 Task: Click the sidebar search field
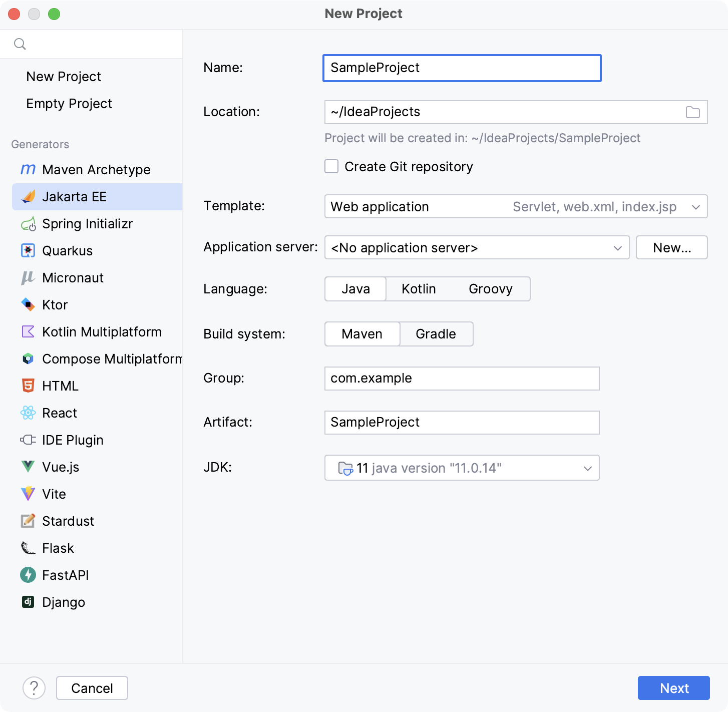point(91,44)
